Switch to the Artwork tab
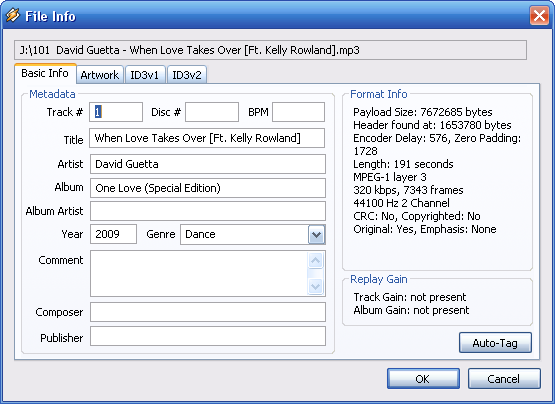Screen dimensions: 555x404 (100, 75)
